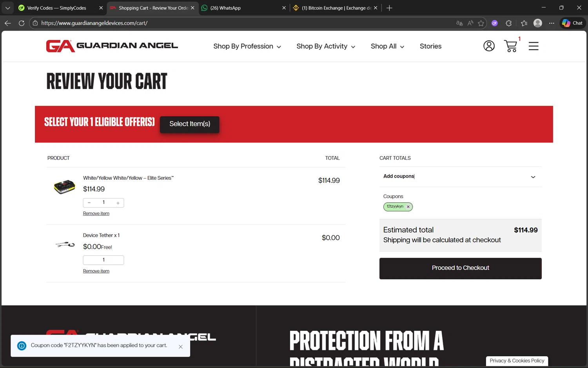Open the user account icon
Image resolution: width=588 pixels, height=368 pixels.
click(x=489, y=46)
